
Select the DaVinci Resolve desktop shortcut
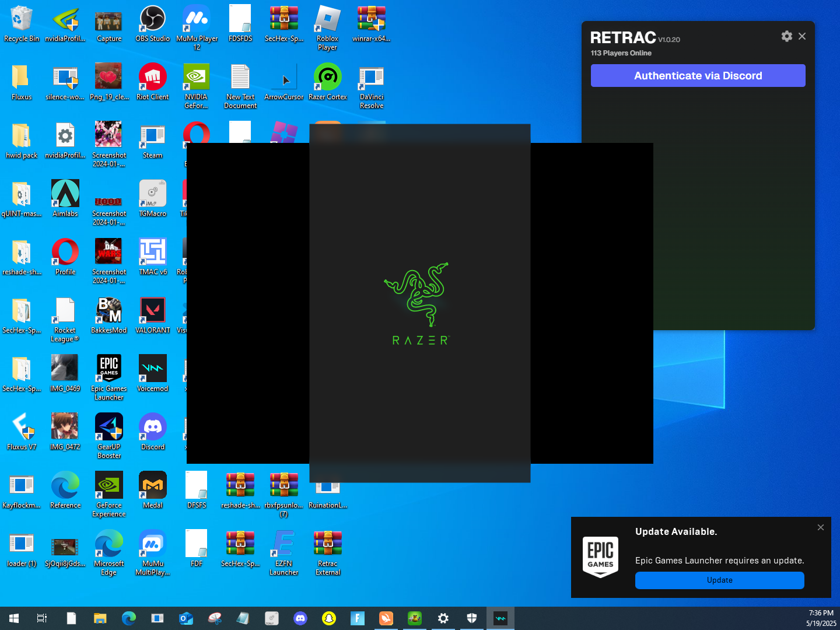pos(372,86)
